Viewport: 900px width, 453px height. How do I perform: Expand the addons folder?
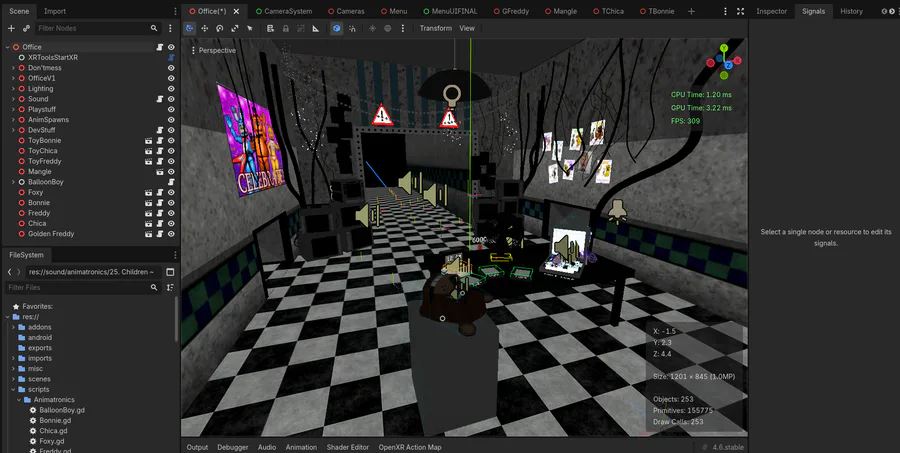pos(13,327)
